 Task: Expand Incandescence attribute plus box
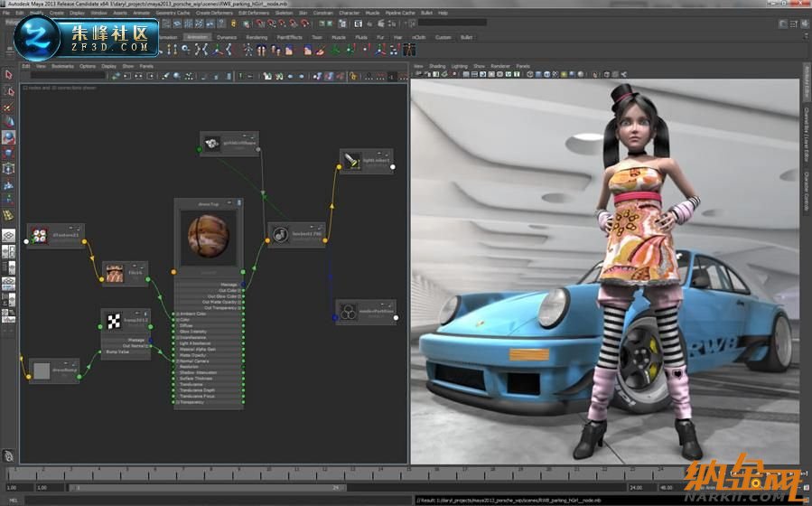click(177, 338)
